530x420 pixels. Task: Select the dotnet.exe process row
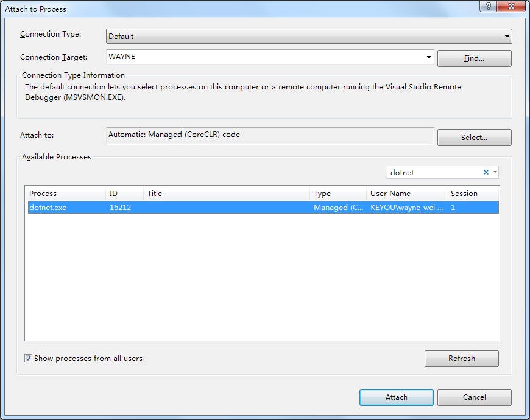coord(263,208)
